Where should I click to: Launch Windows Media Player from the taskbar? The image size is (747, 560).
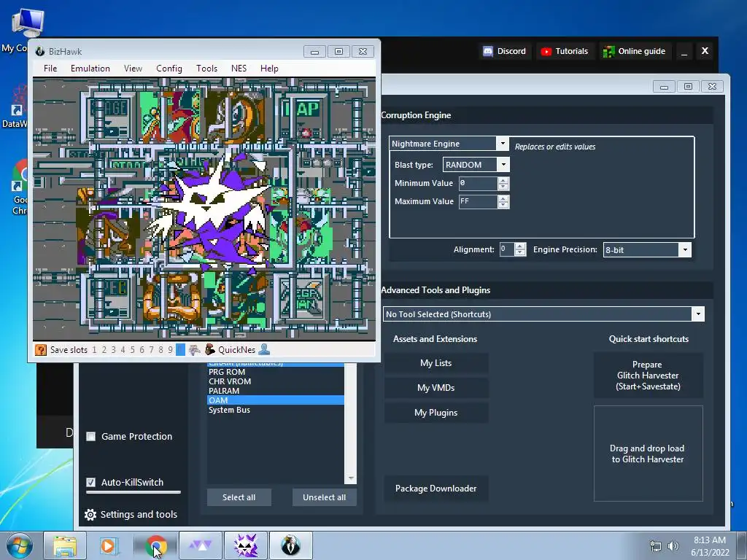[108, 545]
